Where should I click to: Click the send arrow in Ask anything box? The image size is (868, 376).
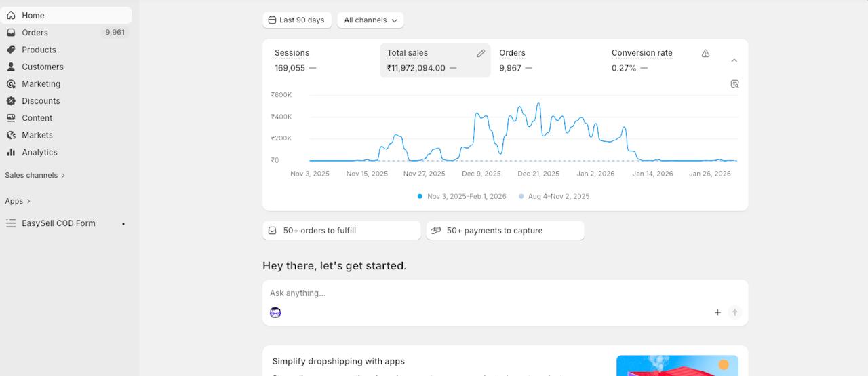734,313
